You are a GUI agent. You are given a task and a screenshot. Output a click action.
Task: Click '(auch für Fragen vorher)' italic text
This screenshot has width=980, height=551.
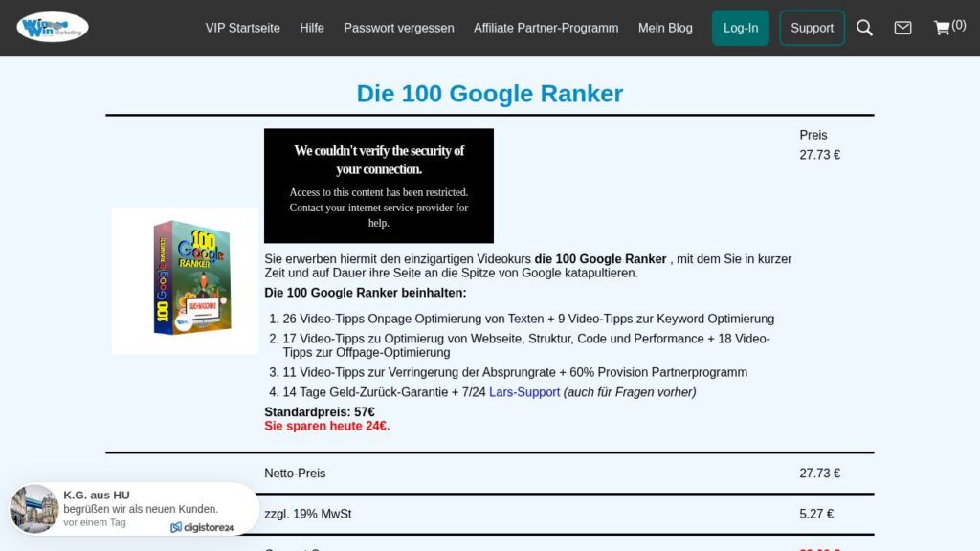630,392
